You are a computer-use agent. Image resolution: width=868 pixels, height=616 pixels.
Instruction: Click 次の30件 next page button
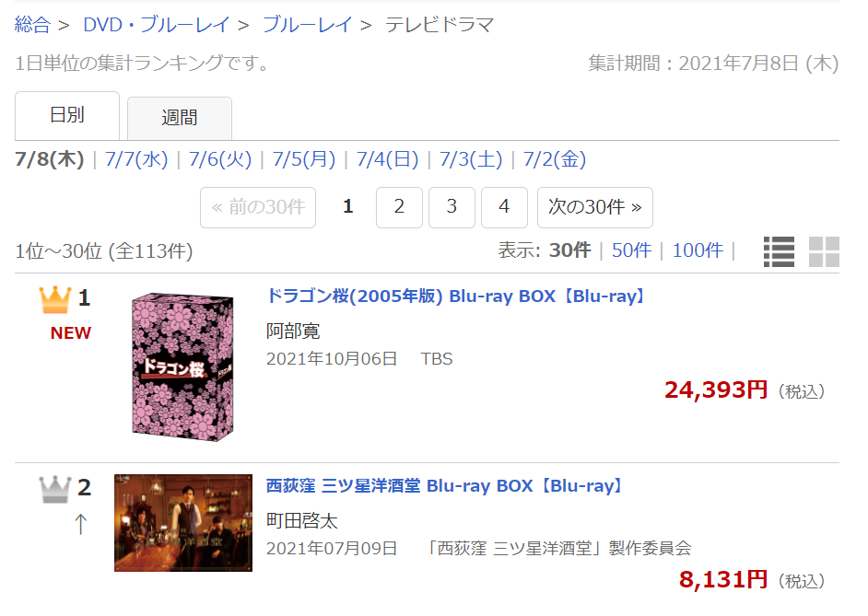(595, 207)
